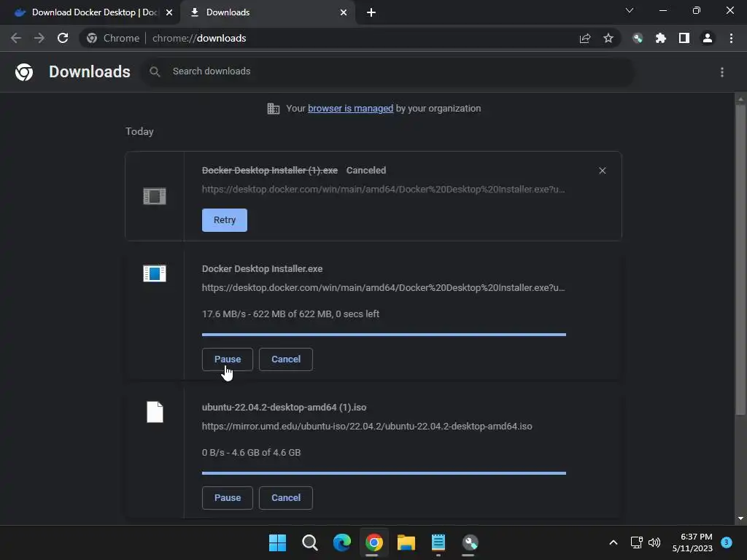This screenshot has height=560, width=747.
Task: Open the Windows Start menu
Action: pyautogui.click(x=277, y=542)
